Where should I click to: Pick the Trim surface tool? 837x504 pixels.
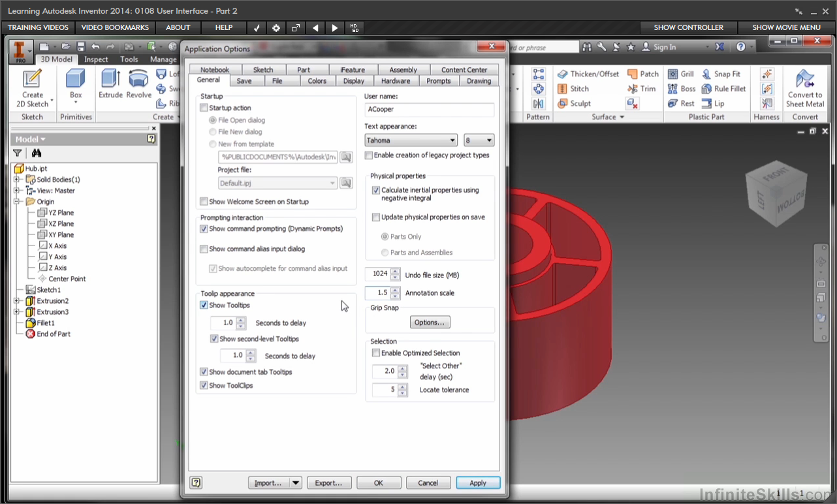tap(641, 89)
